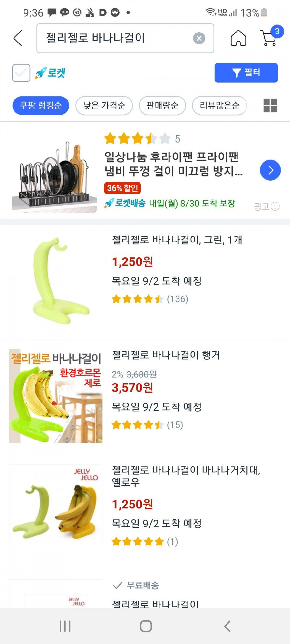Switch to grid view layout
The width and height of the screenshot is (290, 644).
(x=270, y=105)
